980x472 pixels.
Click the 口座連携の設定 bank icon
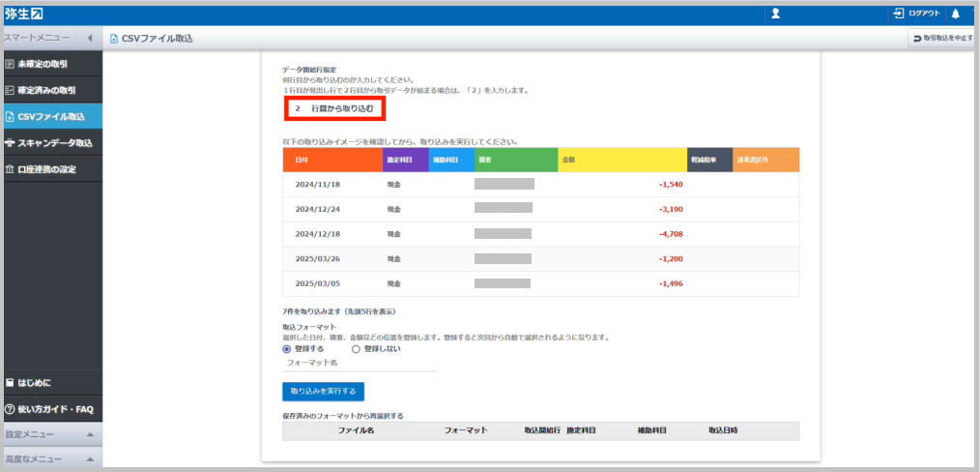[10, 169]
